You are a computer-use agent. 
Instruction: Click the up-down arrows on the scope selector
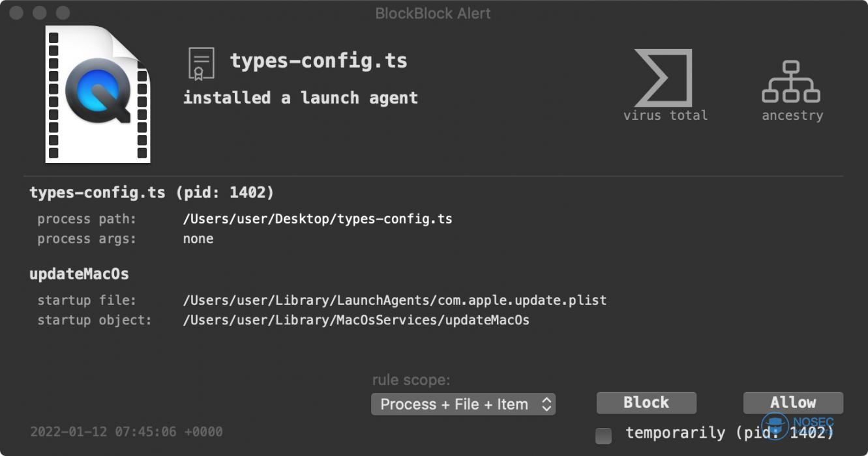(546, 404)
